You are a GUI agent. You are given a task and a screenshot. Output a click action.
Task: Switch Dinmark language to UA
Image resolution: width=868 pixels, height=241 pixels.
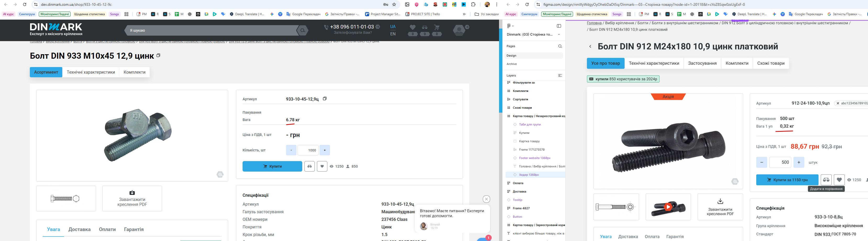pos(393,27)
